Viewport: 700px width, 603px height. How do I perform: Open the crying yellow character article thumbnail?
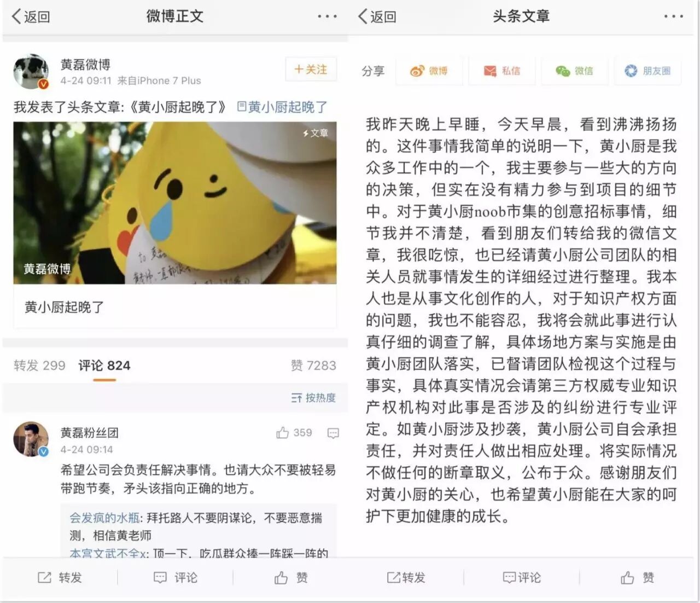(175, 202)
